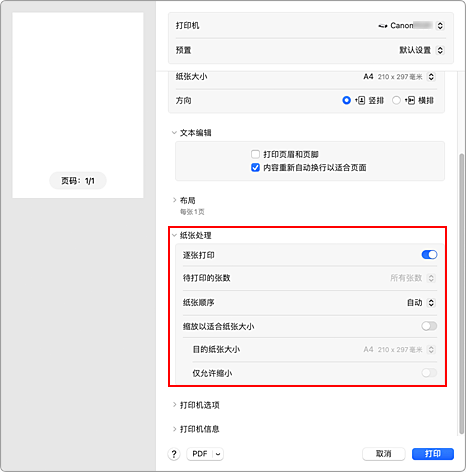Click the portrait orientation page icon
The width and height of the screenshot is (466, 472).
point(360,100)
